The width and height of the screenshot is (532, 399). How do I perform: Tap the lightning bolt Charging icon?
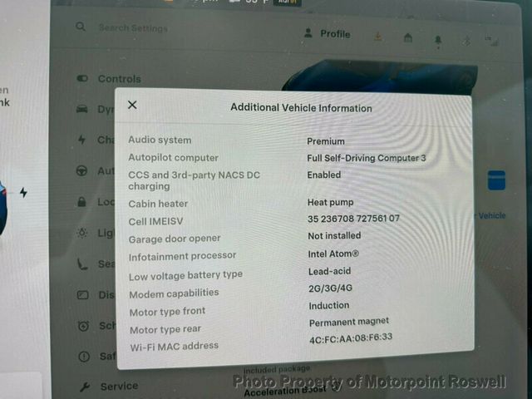pos(81,140)
